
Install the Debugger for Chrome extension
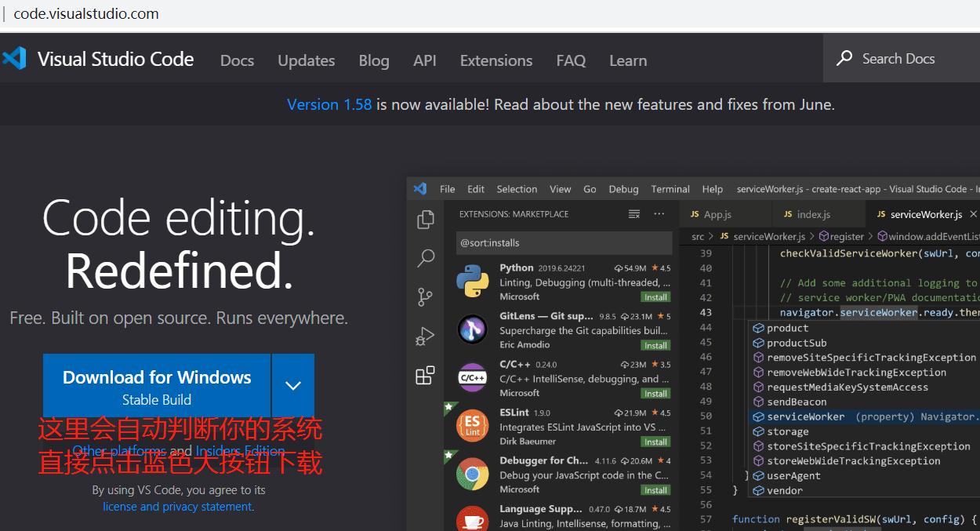tap(655, 490)
